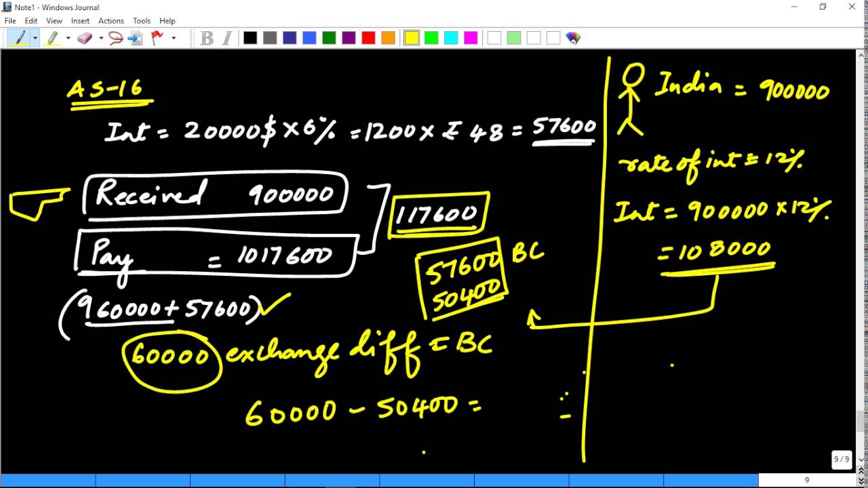Open the Pen tool options dropdown arrow
Viewport: 868px width, 488px height.
(x=35, y=38)
